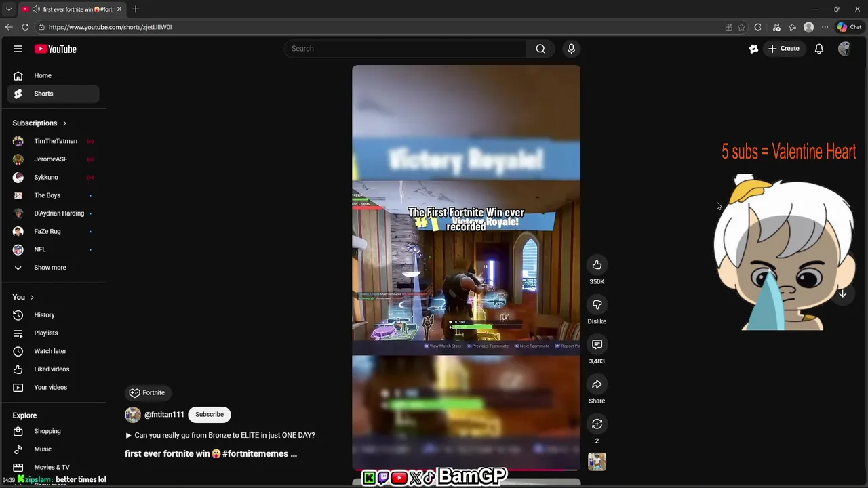Expand subscriptions with Show more
Screen dimensions: 868x488
(54, 268)
